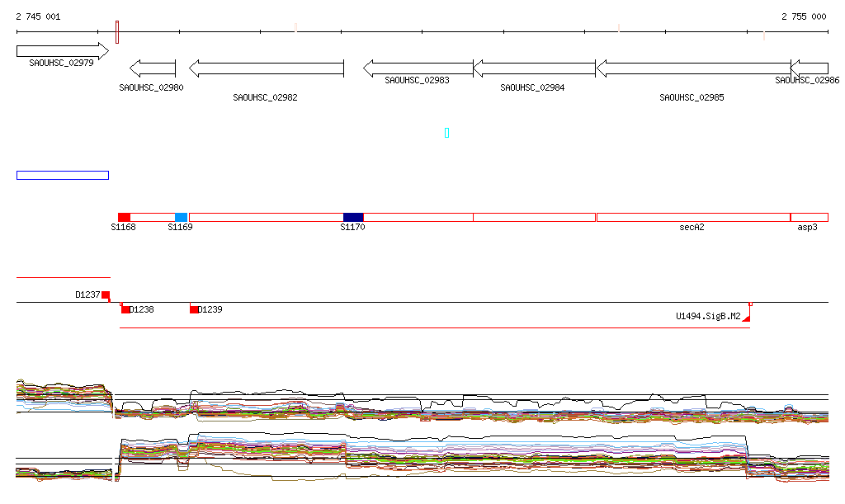Click the dark blue S1170 segment block
The image size is (845, 504).
point(353,218)
